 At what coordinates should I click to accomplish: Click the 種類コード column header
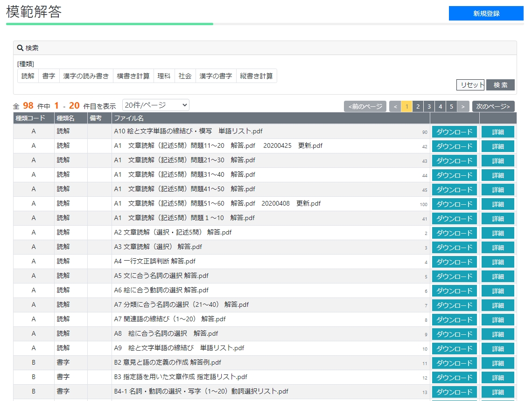[x=30, y=118]
